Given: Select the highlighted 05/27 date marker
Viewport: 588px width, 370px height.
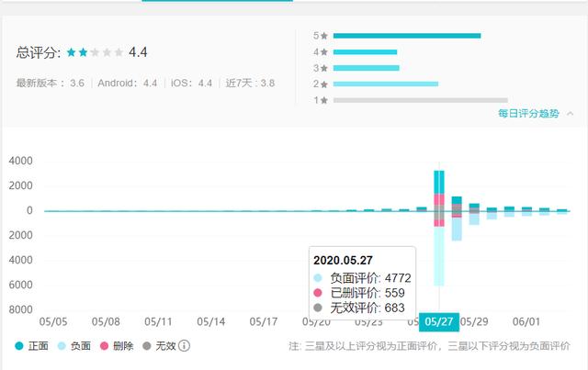Looking at the screenshot, I should point(438,322).
